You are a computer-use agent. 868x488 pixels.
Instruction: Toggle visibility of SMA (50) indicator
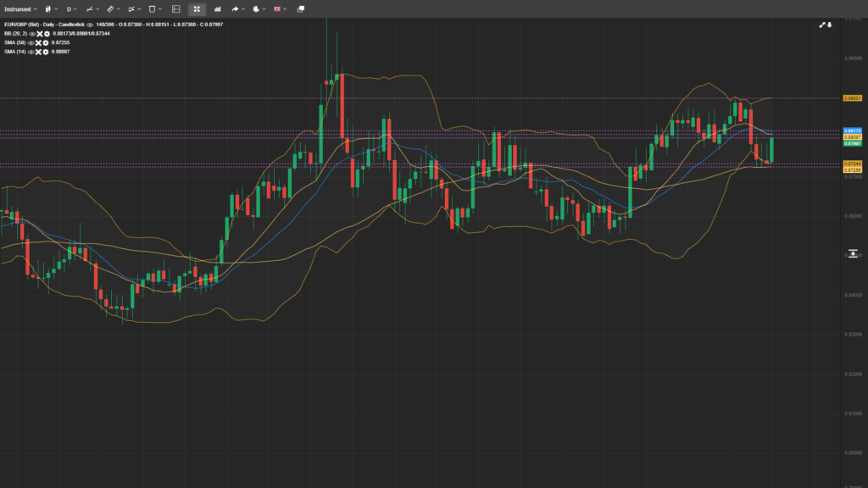tap(31, 42)
